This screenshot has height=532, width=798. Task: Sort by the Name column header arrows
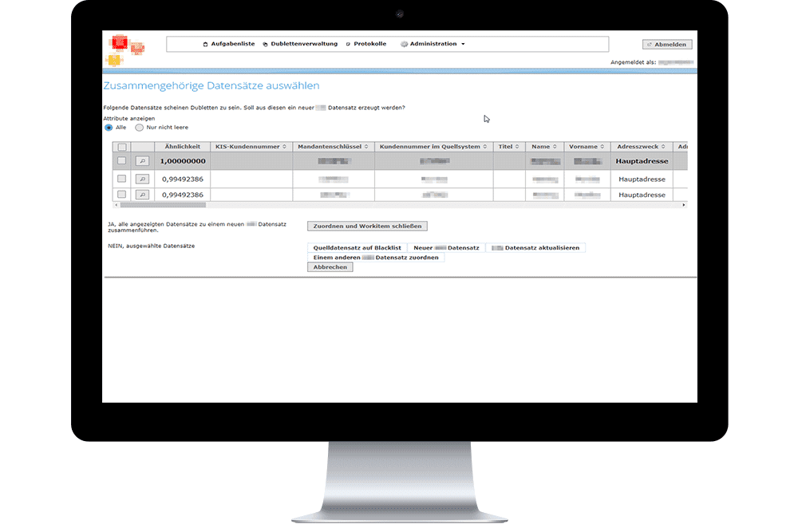click(556, 147)
